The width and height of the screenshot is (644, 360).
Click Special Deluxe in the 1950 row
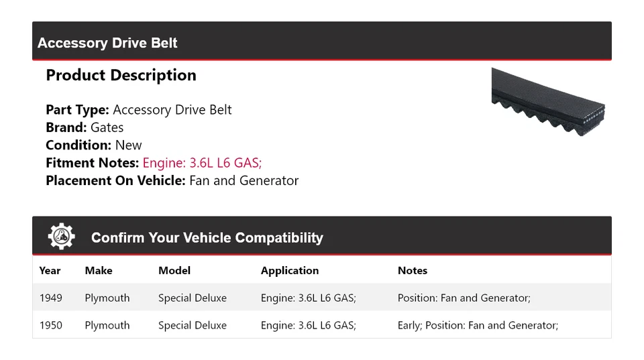[x=193, y=325]
